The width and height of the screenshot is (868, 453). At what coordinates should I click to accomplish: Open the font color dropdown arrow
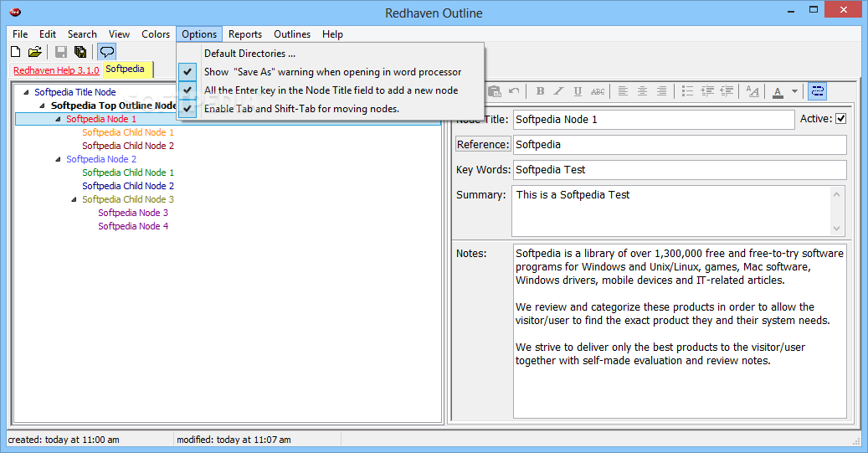point(794,91)
